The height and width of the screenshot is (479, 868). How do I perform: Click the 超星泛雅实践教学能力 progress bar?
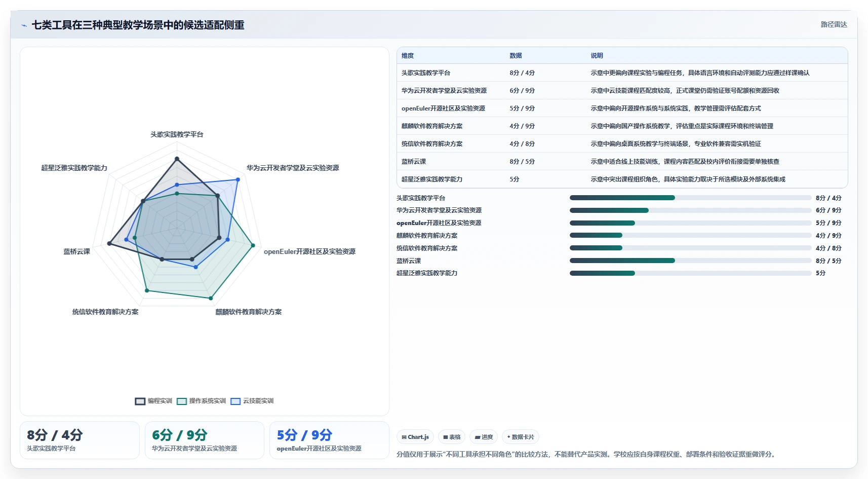690,273
